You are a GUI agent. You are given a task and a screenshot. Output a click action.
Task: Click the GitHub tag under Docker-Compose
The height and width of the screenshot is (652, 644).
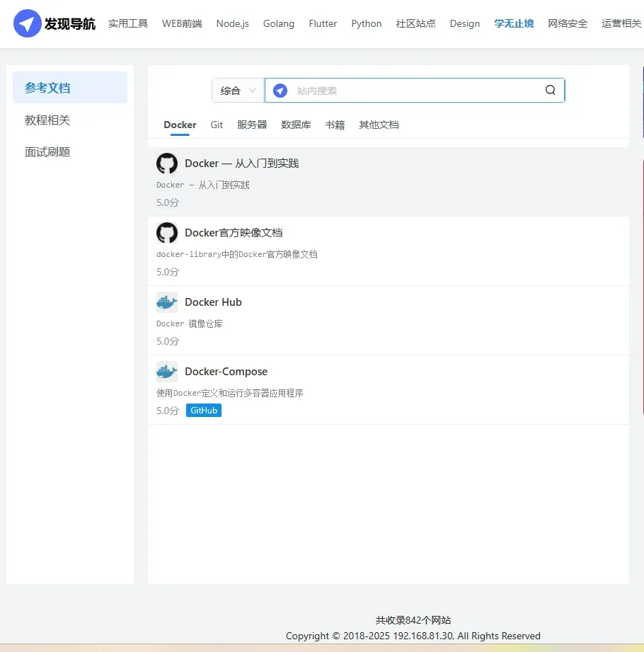click(204, 411)
